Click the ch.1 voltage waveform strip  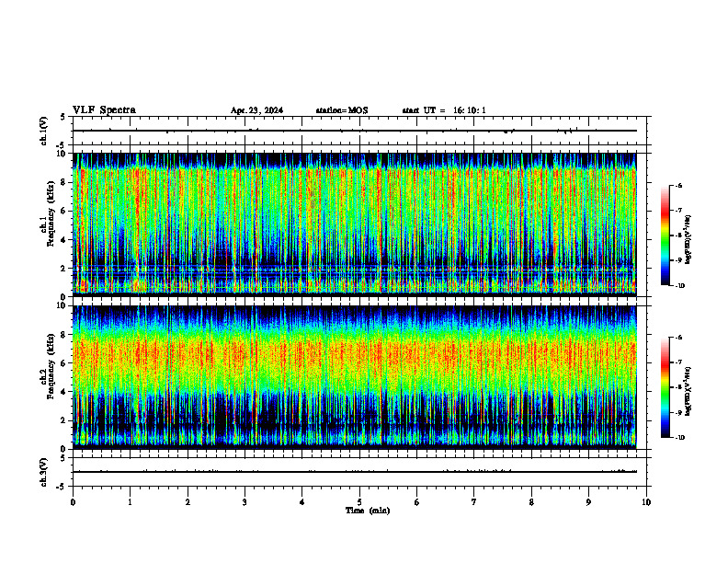[x=359, y=131]
